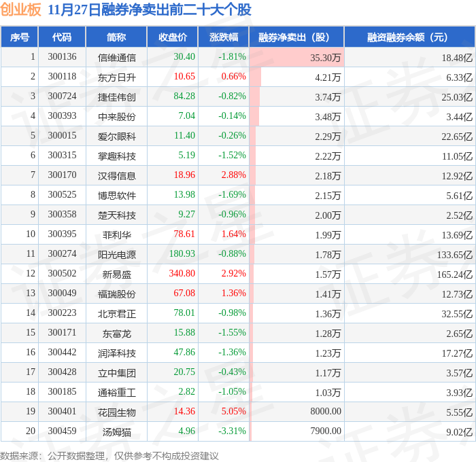The width and height of the screenshot is (476, 462).
Task: Click the stock name 中来股份
Action: point(116,117)
